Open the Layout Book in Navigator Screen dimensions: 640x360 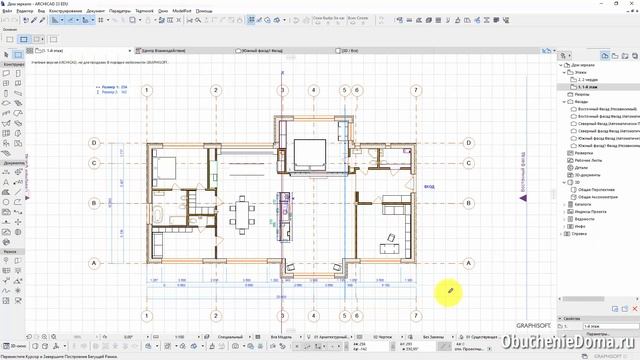pos(624,56)
